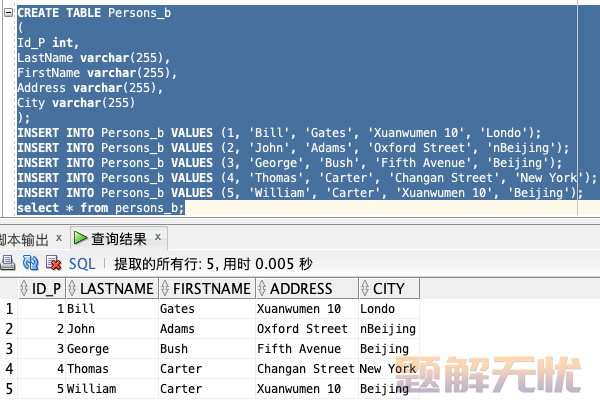600x406 pixels.
Task: Close the 脚本输出 tab
Action: [59, 238]
